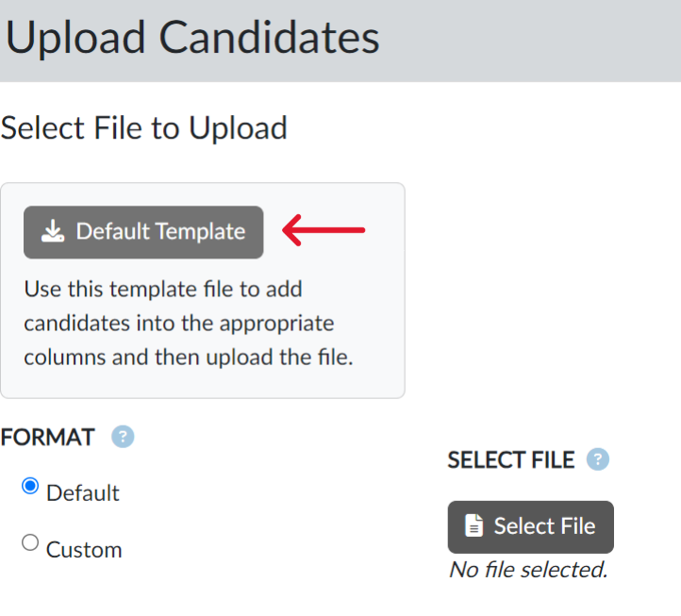Choose the Custom format radio button
Screen dimensions: 681x616
pos(30,542)
